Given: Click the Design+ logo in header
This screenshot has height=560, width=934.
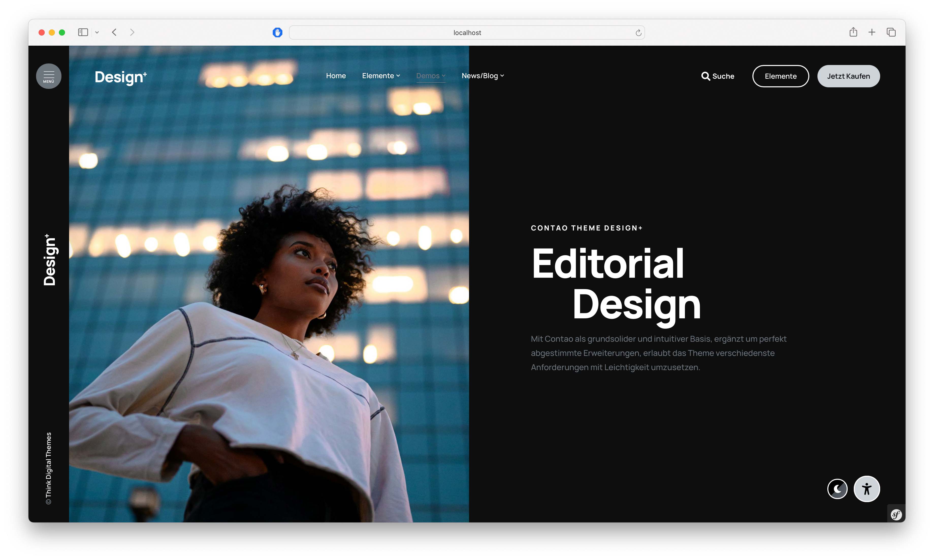Looking at the screenshot, I should coord(120,77).
